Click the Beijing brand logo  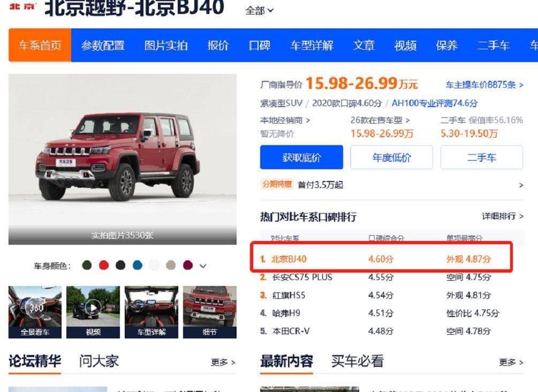click(x=22, y=6)
